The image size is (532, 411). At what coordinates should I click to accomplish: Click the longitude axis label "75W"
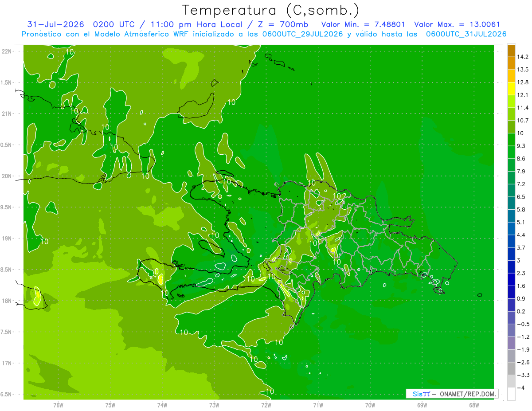[110, 405]
